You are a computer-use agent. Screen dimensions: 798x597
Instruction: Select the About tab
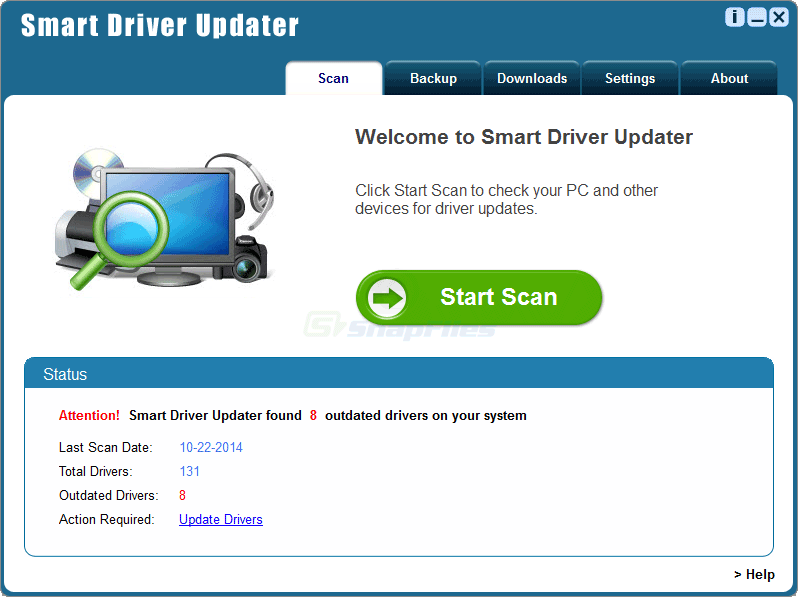coord(729,78)
